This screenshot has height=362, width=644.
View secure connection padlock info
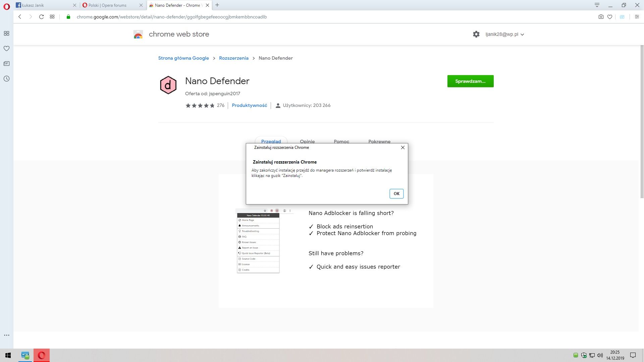(x=68, y=17)
